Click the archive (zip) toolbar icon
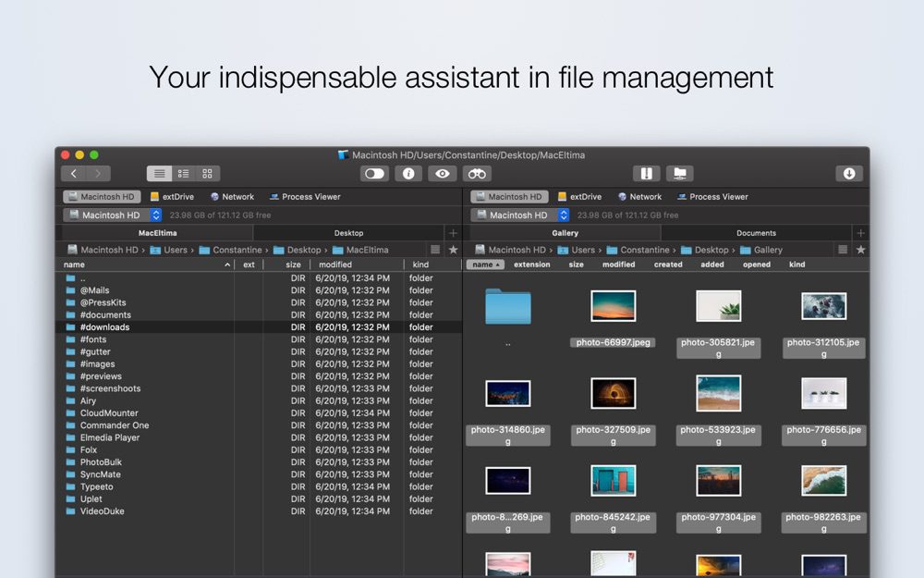 (x=647, y=174)
